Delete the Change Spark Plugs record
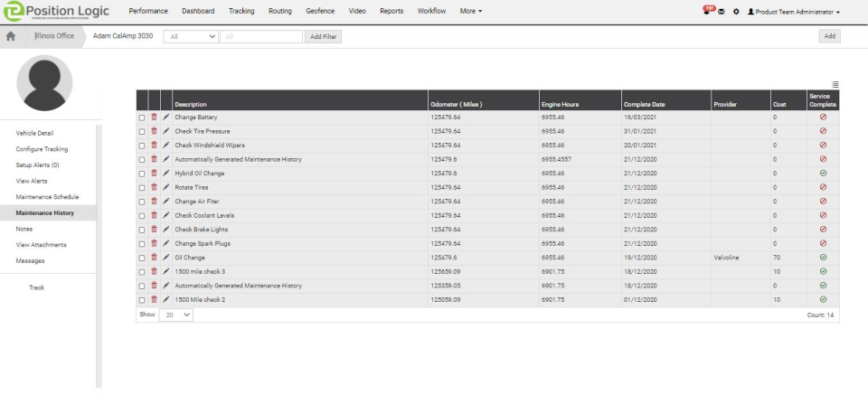This screenshot has width=868, height=395. 154,243
